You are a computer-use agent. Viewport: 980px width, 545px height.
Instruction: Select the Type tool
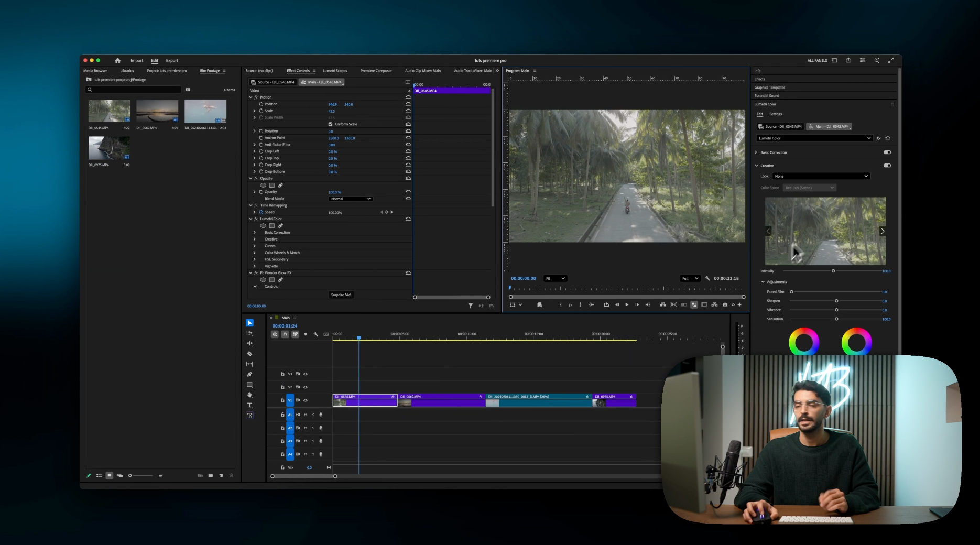click(x=249, y=405)
